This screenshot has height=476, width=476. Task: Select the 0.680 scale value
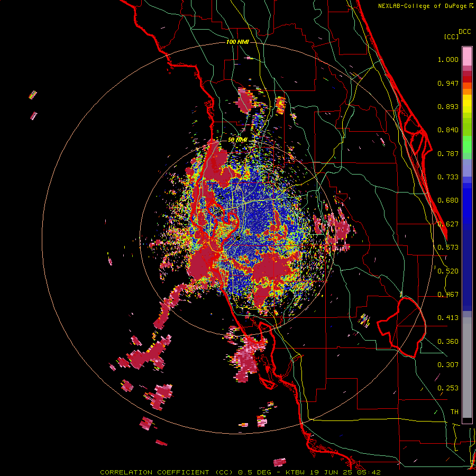[448, 200]
